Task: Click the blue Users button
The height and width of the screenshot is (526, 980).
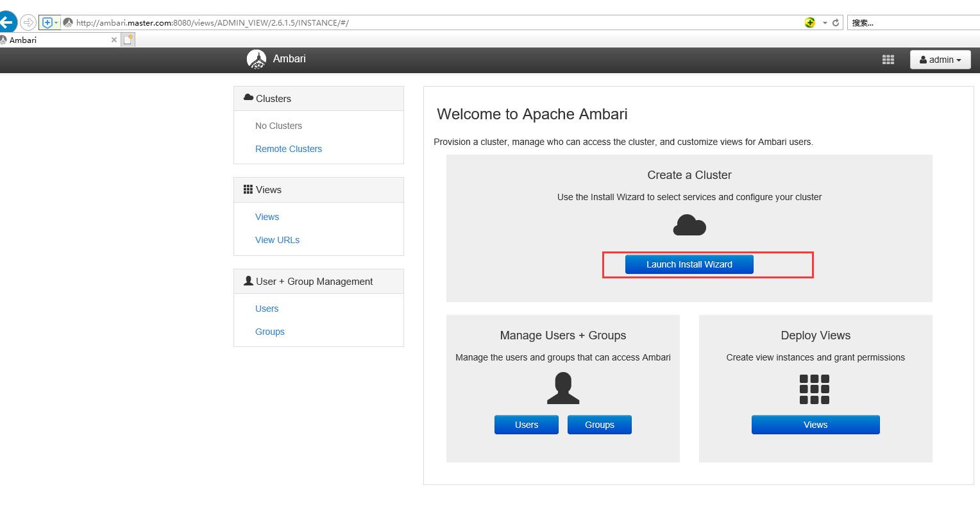Action: point(527,425)
